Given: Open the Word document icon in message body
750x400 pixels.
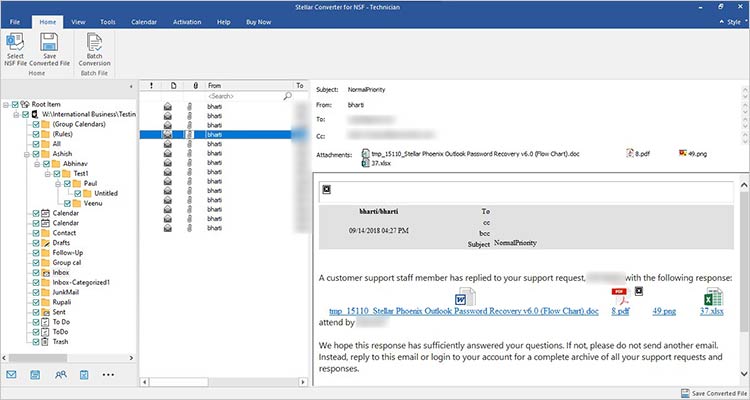Looking at the screenshot, I should coord(464,297).
